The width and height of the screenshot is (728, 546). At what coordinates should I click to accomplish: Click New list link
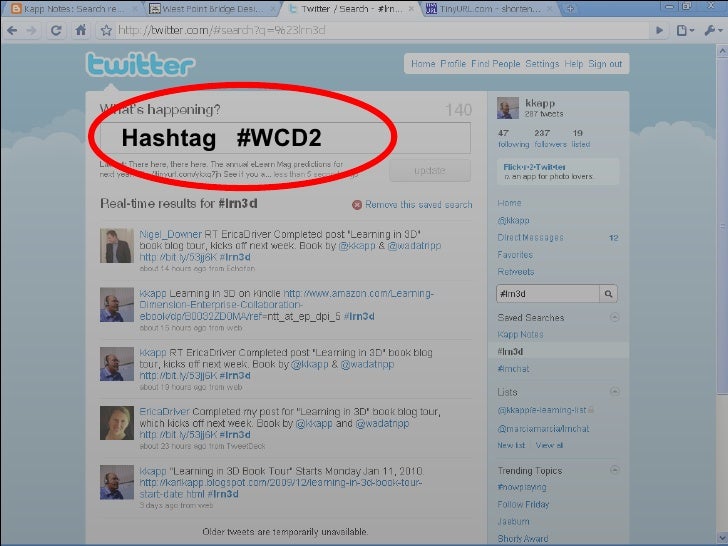pyautogui.click(x=511, y=445)
